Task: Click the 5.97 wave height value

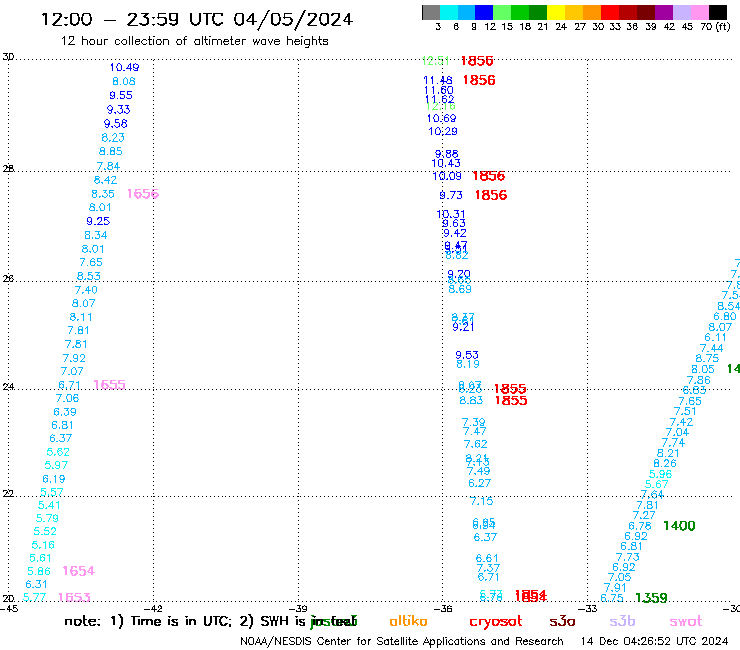Action: coord(56,465)
